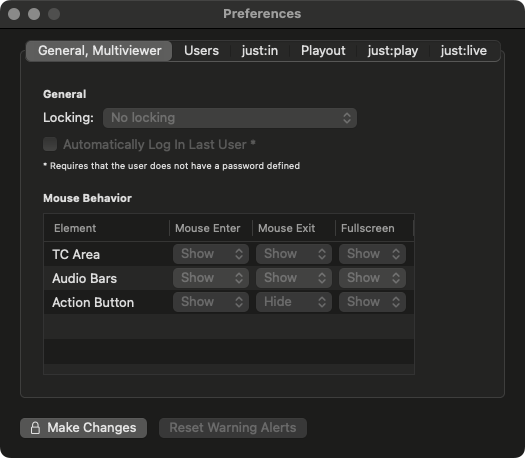Screen dimensions: 525x458
Task: Click the General section heading
Action: (x=65, y=94)
